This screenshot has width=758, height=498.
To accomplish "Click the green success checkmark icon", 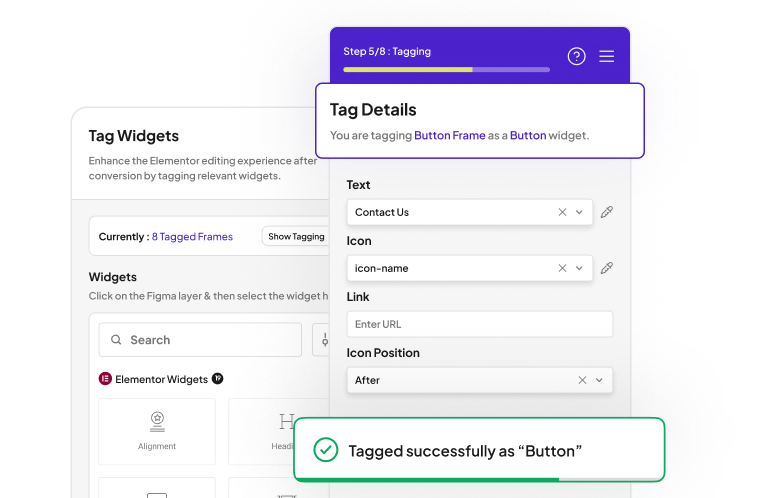I will 326,450.
